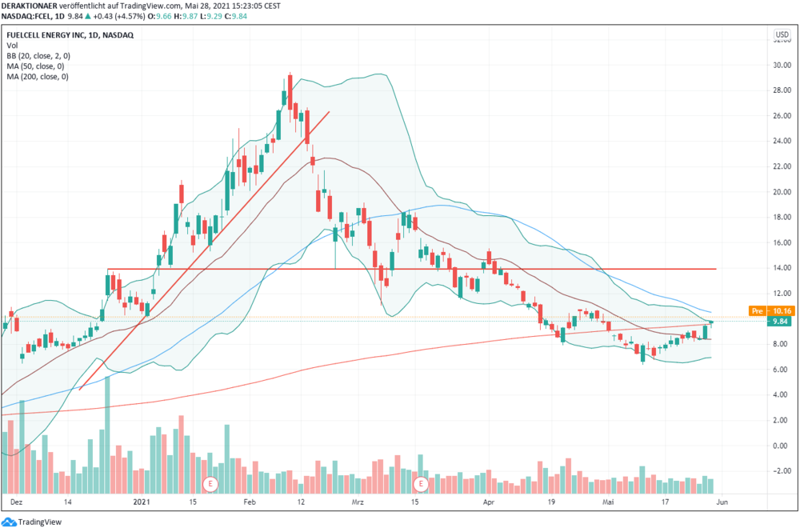Viewport: 800px width, 532px height.
Task: Click the FUELCELL ENERGY INC chart title
Action: coord(70,35)
